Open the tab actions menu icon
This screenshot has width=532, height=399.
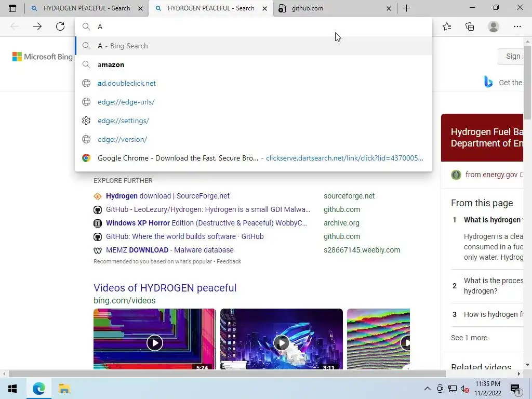tap(12, 8)
